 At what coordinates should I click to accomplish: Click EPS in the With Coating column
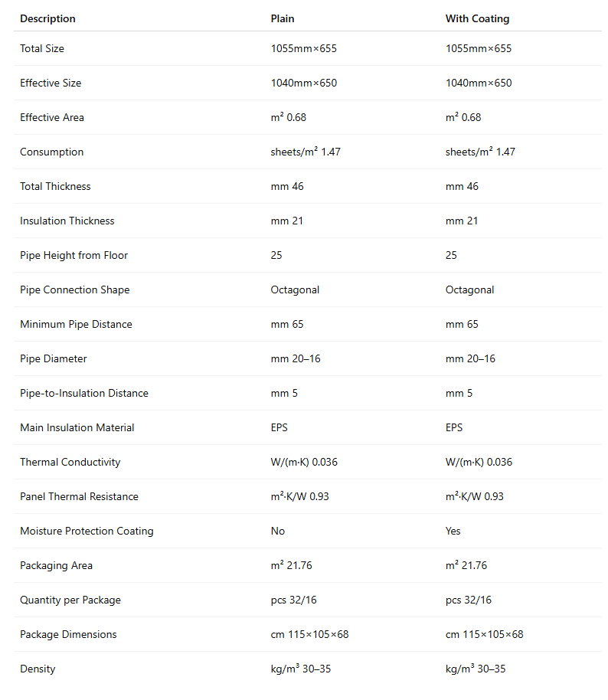454,427
